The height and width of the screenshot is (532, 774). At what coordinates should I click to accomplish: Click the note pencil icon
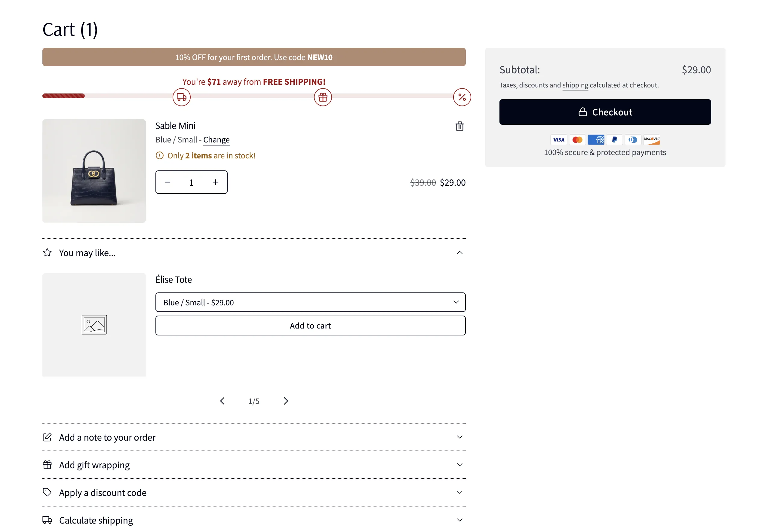[47, 437]
